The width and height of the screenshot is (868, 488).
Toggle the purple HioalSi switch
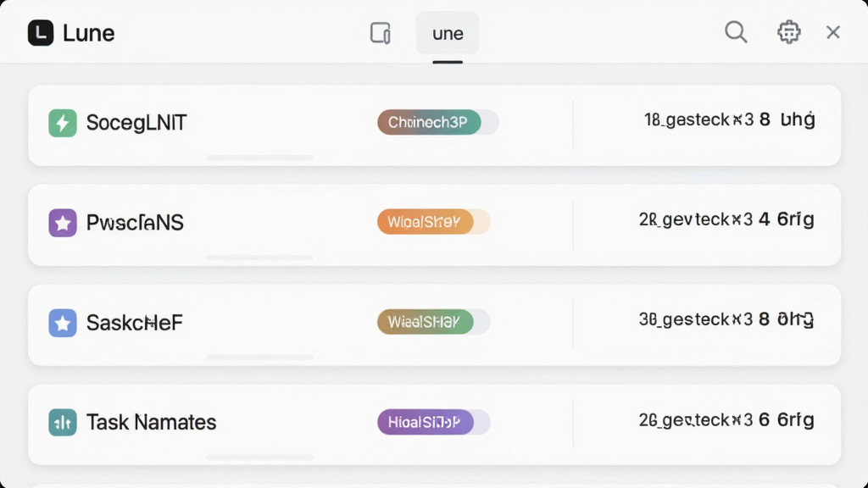pyautogui.click(x=433, y=422)
